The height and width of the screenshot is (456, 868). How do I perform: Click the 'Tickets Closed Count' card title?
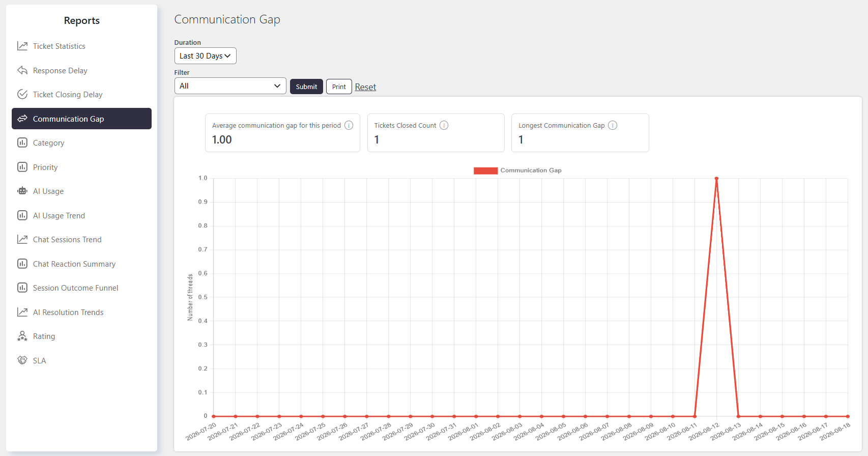tap(406, 126)
